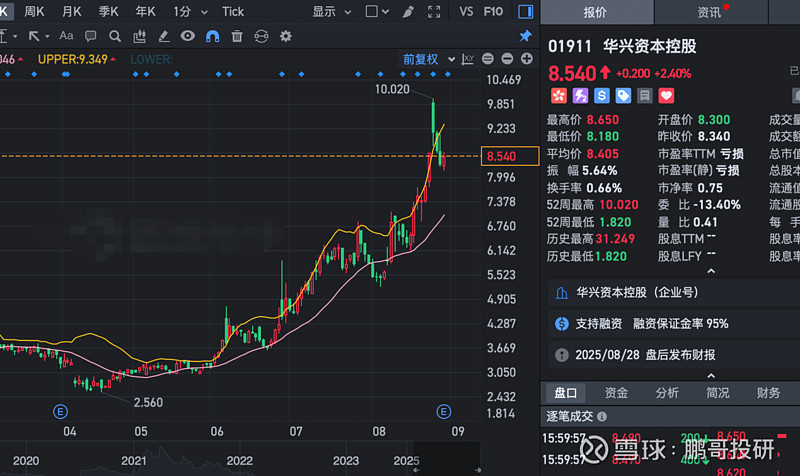Open the 1分 minute interval dropdown
The image size is (800, 476).
[x=190, y=11]
